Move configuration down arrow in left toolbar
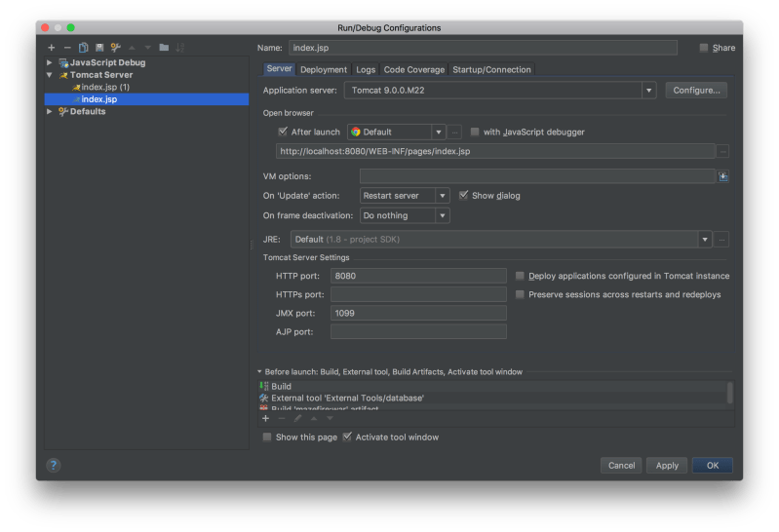779x532 pixels. (147, 48)
